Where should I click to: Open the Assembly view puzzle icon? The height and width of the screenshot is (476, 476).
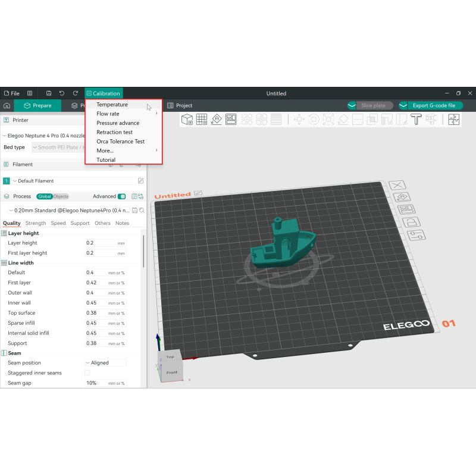[454, 120]
